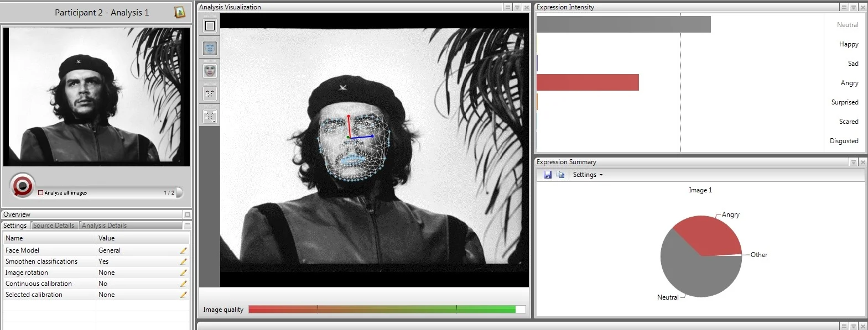Minimize the Settings tab panel
The image size is (868, 330).
click(187, 226)
